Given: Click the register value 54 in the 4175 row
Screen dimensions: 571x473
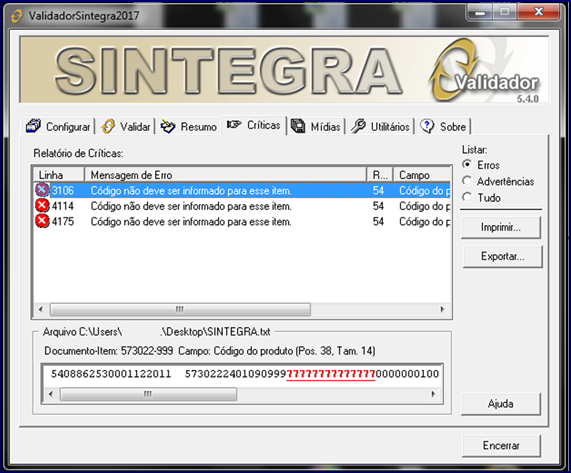Looking at the screenshot, I should point(378,221).
